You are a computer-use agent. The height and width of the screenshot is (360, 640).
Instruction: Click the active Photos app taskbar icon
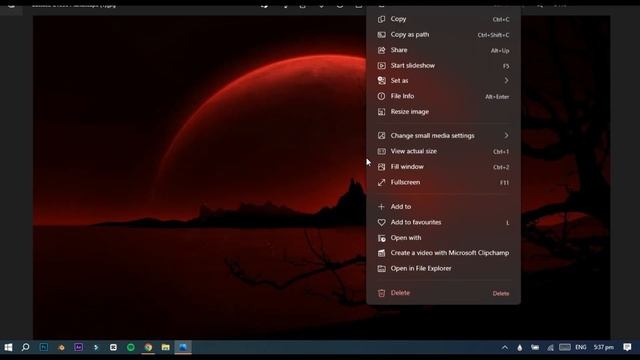183,347
